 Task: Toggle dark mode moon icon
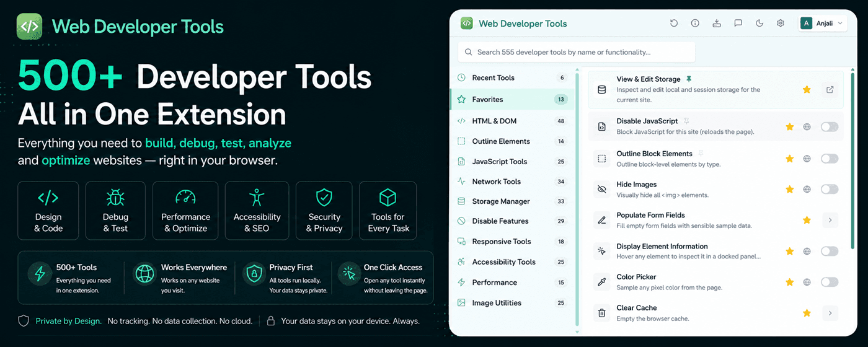point(759,24)
